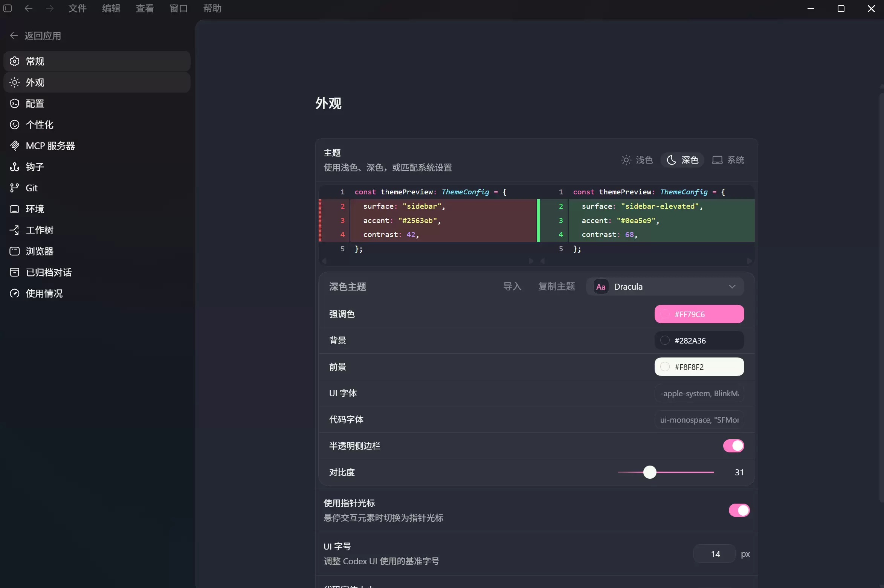Click the 前景 color swatch #F8F8F2
The width and height of the screenshot is (884, 588).
pyautogui.click(x=699, y=367)
